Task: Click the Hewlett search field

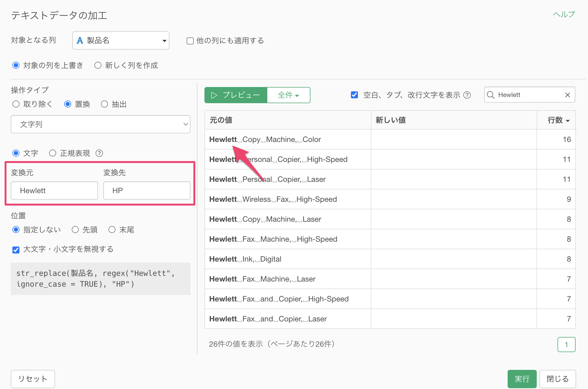Action: pos(529,95)
